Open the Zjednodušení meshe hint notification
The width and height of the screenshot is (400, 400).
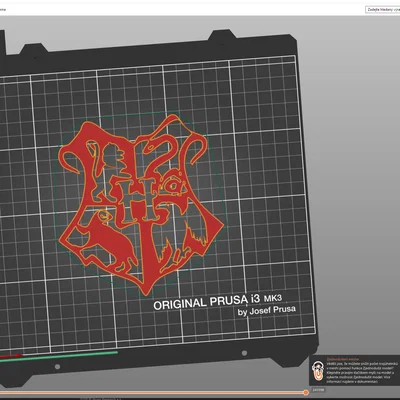[x=355, y=370]
